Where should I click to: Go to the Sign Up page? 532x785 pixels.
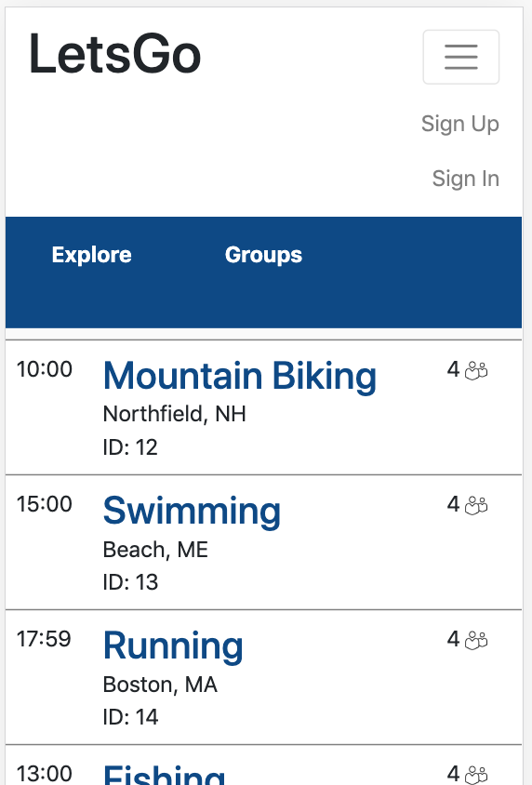click(460, 124)
